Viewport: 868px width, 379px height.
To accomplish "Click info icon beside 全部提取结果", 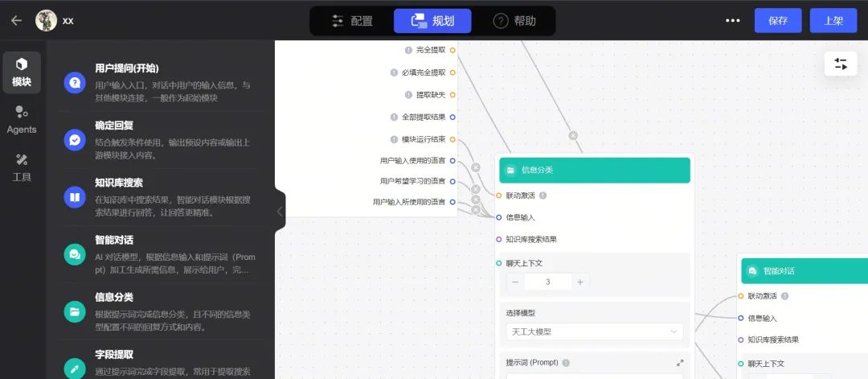I will coord(394,117).
